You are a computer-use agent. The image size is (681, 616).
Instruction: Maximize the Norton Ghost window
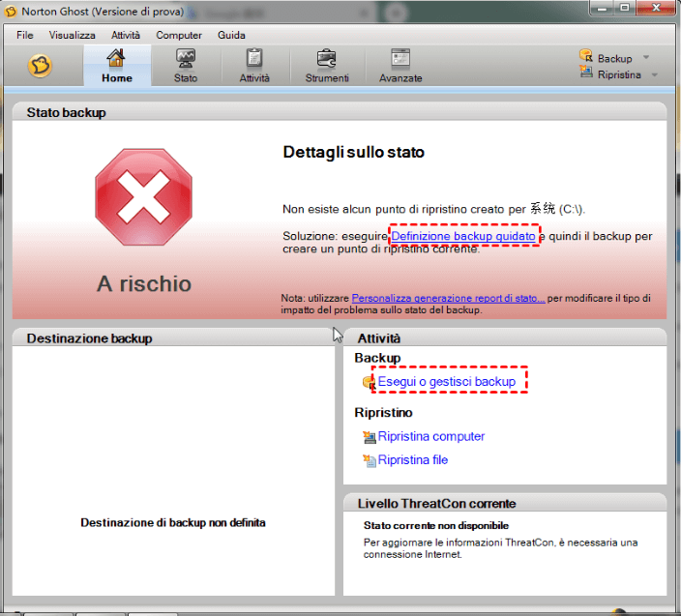pyautogui.click(x=625, y=8)
